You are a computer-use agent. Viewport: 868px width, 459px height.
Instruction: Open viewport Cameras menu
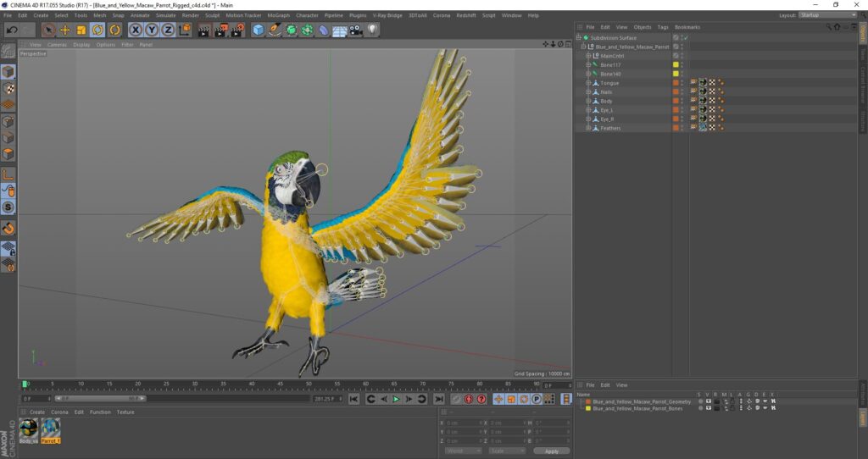point(57,45)
